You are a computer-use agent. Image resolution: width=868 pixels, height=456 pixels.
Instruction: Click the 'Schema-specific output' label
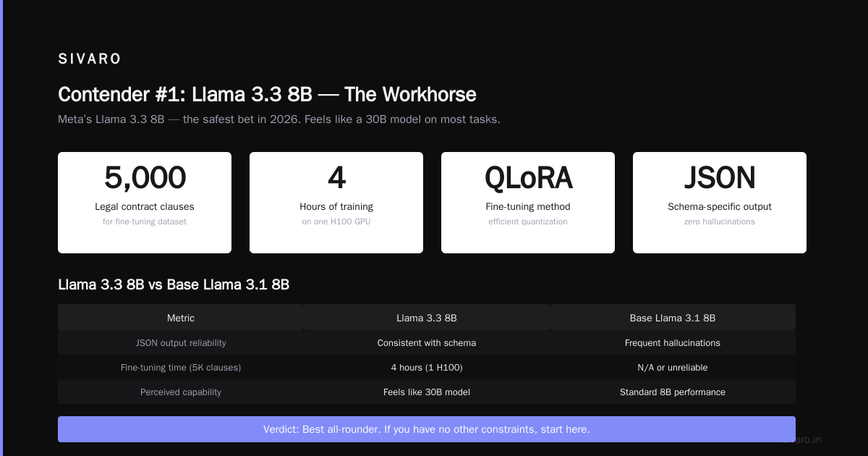(720, 207)
